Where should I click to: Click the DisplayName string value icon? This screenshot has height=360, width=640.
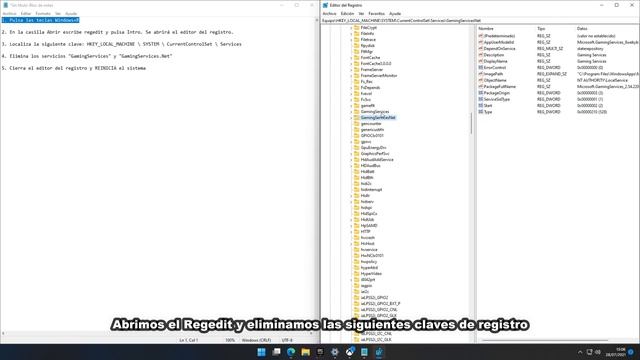[x=480, y=61]
